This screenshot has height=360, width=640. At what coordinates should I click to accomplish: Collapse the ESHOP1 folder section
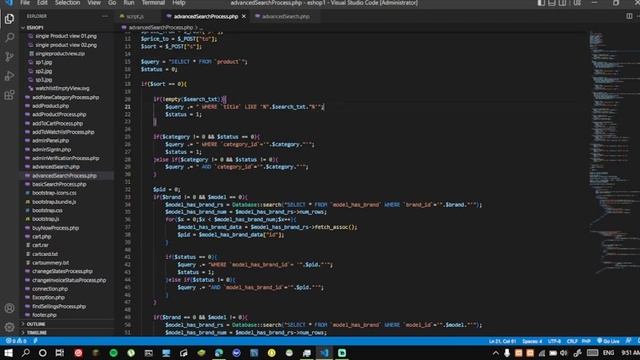click(x=67, y=27)
